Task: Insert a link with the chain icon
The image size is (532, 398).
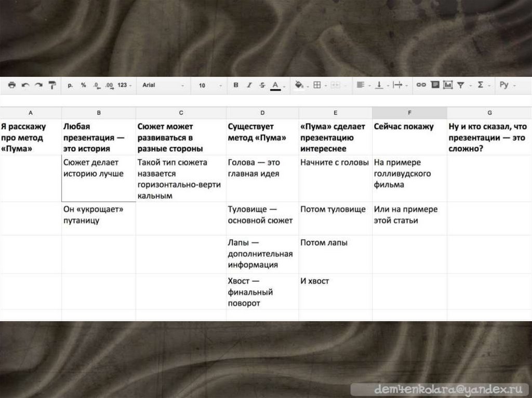Action: point(421,85)
